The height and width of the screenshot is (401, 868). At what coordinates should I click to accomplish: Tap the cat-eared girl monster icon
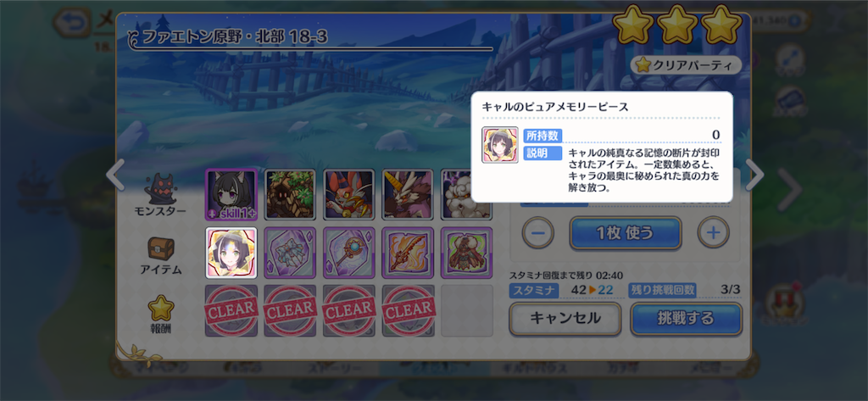coord(231,194)
